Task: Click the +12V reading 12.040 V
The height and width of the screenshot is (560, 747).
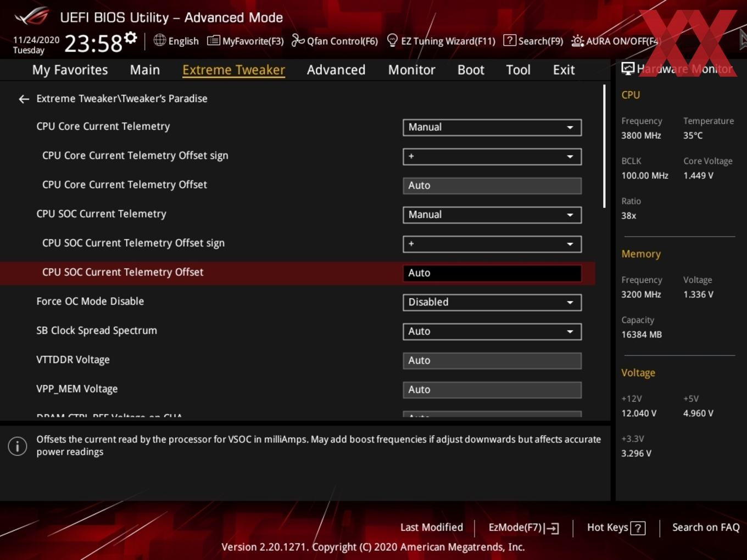Action: click(x=639, y=413)
